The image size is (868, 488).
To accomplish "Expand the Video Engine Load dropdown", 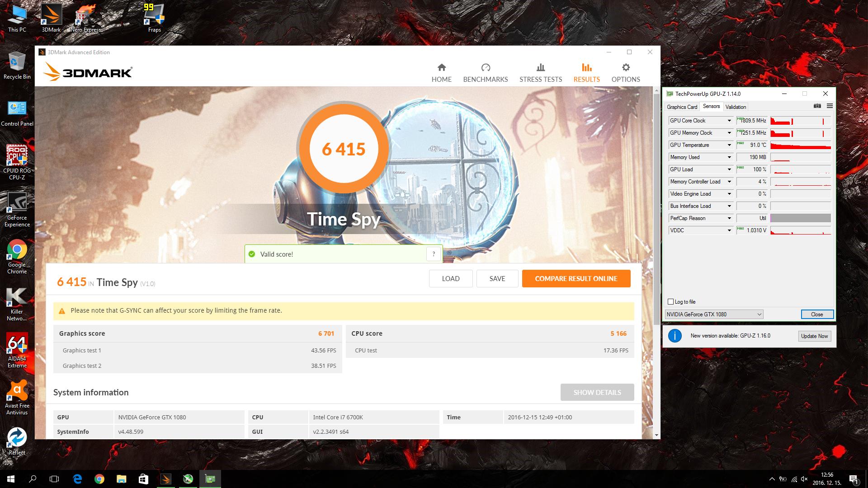I will pyautogui.click(x=729, y=194).
